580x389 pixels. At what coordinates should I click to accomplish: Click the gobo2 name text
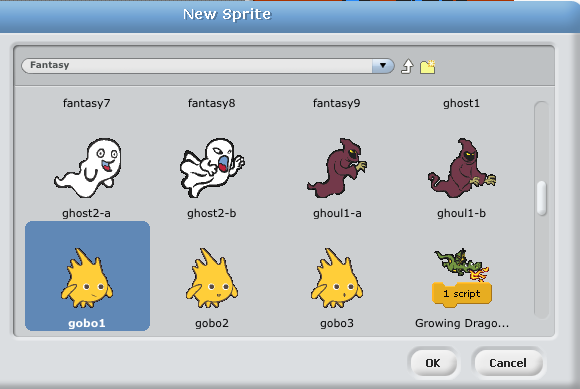pyautogui.click(x=212, y=323)
